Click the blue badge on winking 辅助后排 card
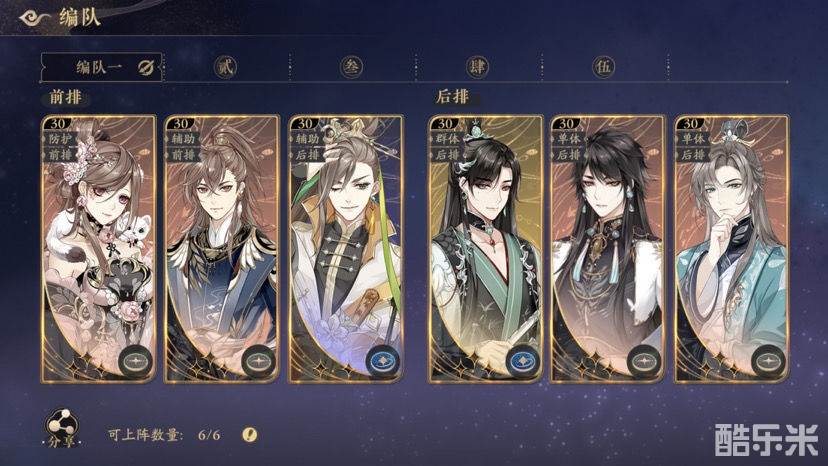The width and height of the screenshot is (828, 466). click(x=383, y=362)
